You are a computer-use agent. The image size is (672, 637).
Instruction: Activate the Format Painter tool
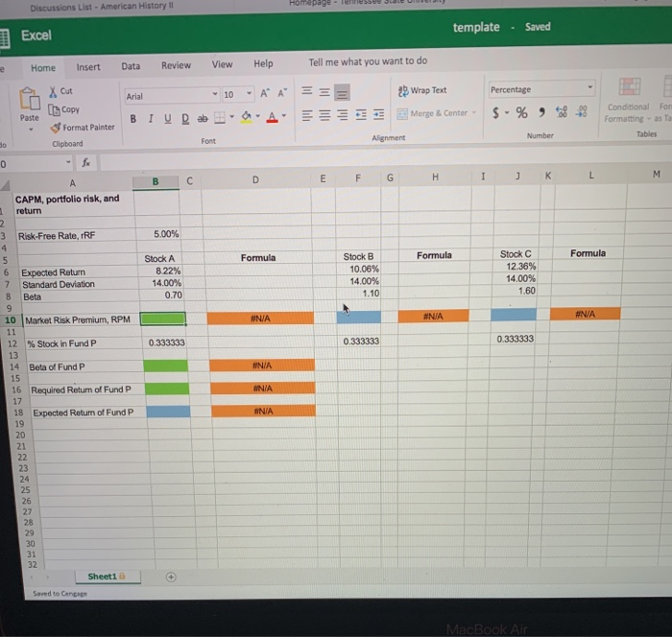click(x=83, y=128)
